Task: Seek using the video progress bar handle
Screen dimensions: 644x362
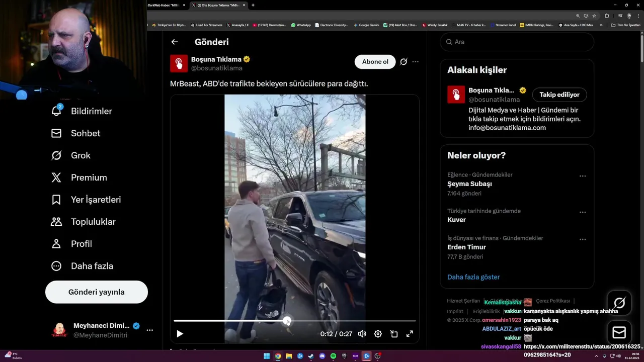Action: [x=287, y=321]
